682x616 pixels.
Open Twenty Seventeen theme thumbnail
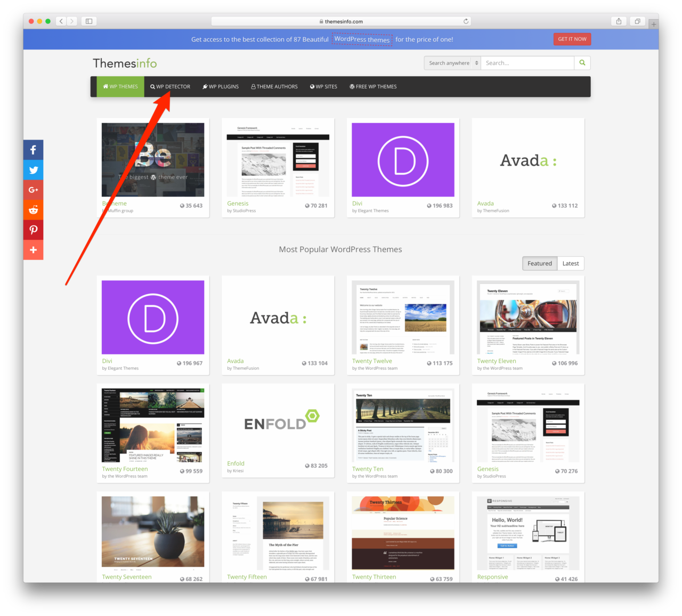tap(153, 533)
